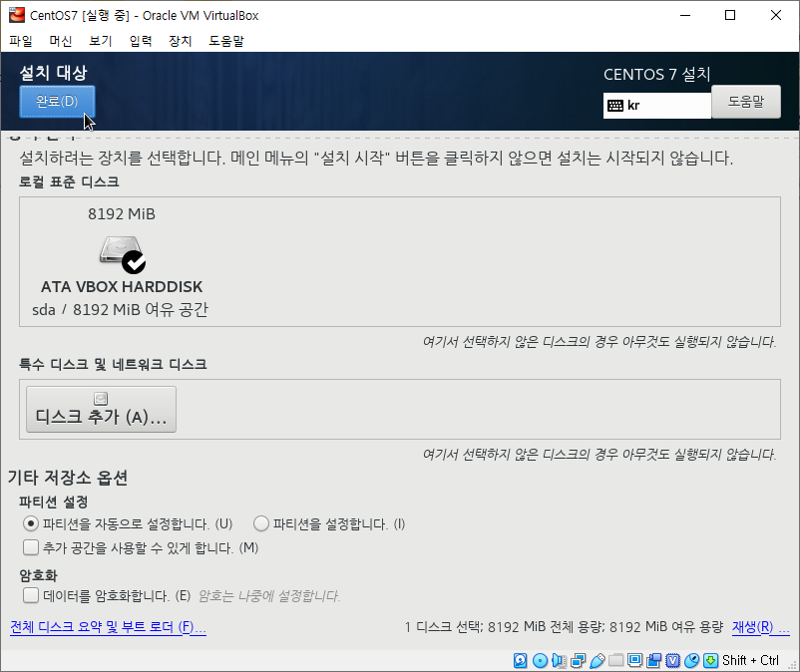Click the shared folders status icon
Viewport: 800px width, 672px height.
pyautogui.click(x=615, y=660)
